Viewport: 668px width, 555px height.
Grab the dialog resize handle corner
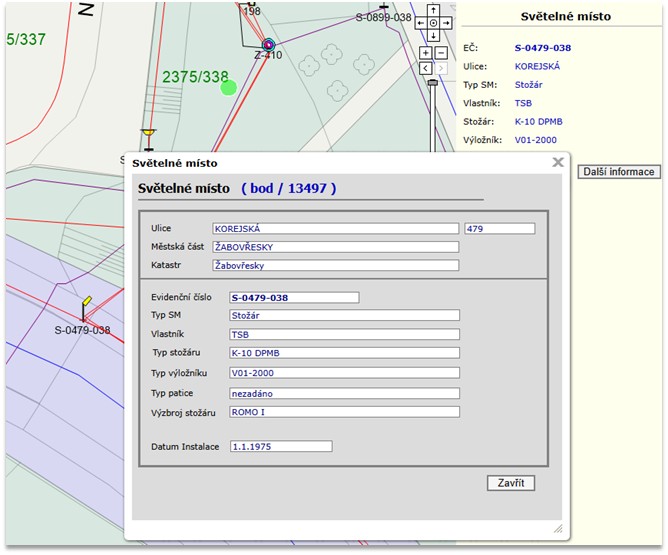[x=558, y=529]
